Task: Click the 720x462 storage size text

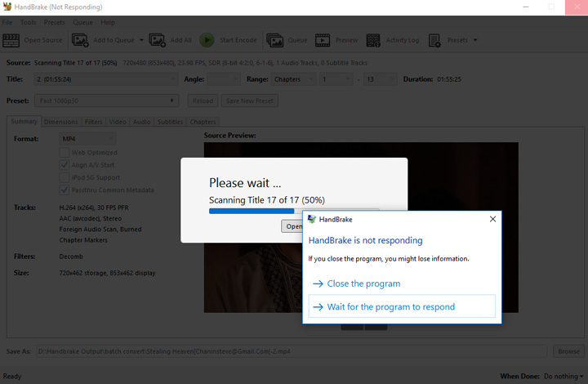Action: click(107, 273)
